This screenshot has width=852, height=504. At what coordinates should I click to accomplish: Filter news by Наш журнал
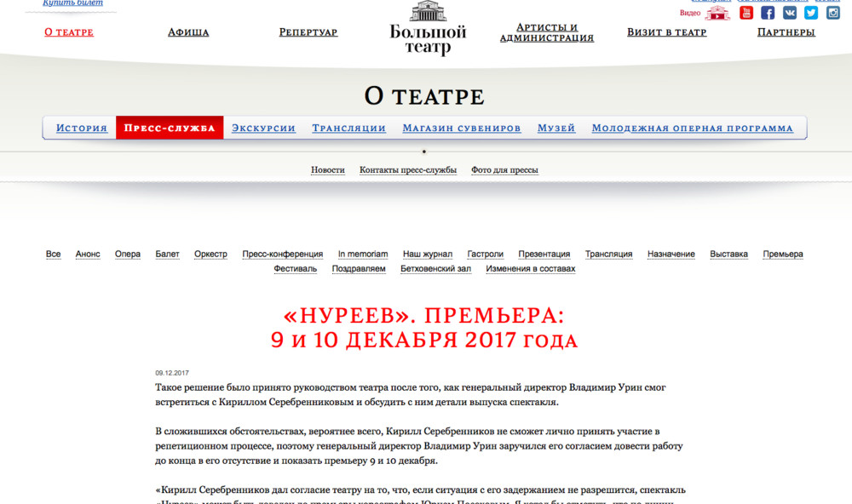coord(428,255)
